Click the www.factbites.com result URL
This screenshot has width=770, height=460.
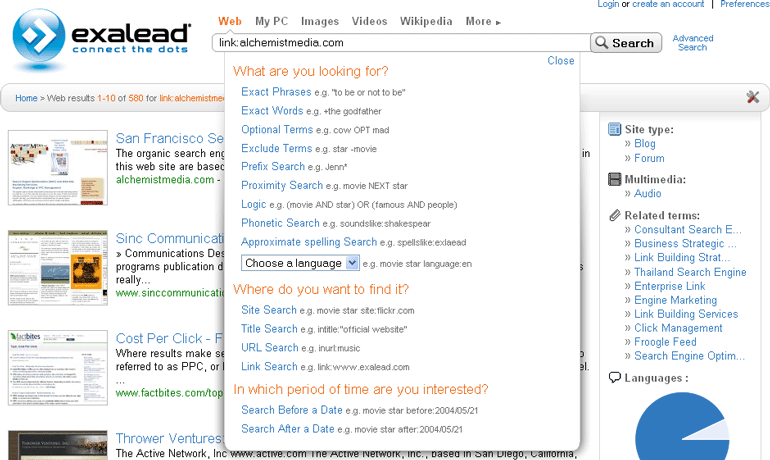pyautogui.click(x=169, y=393)
